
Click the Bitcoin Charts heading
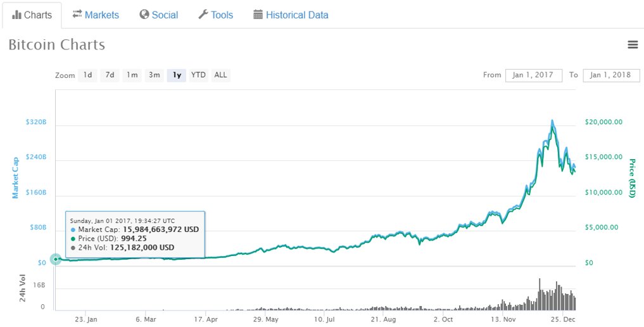(x=57, y=45)
